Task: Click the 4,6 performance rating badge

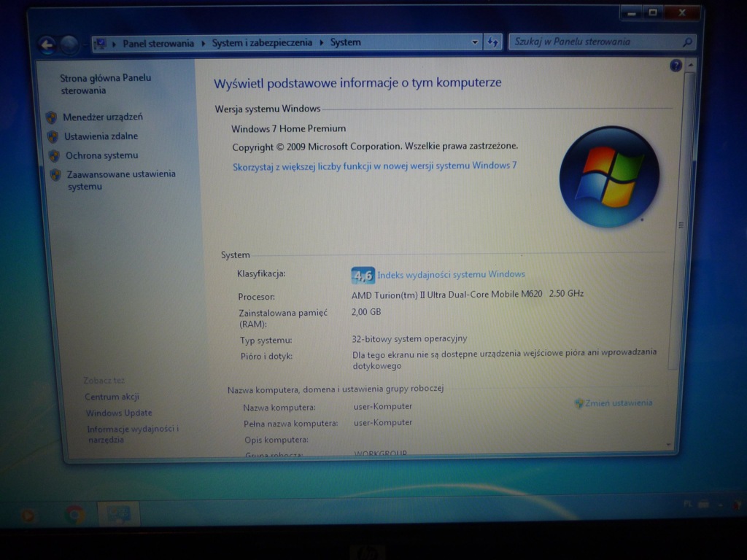Action: [363, 275]
